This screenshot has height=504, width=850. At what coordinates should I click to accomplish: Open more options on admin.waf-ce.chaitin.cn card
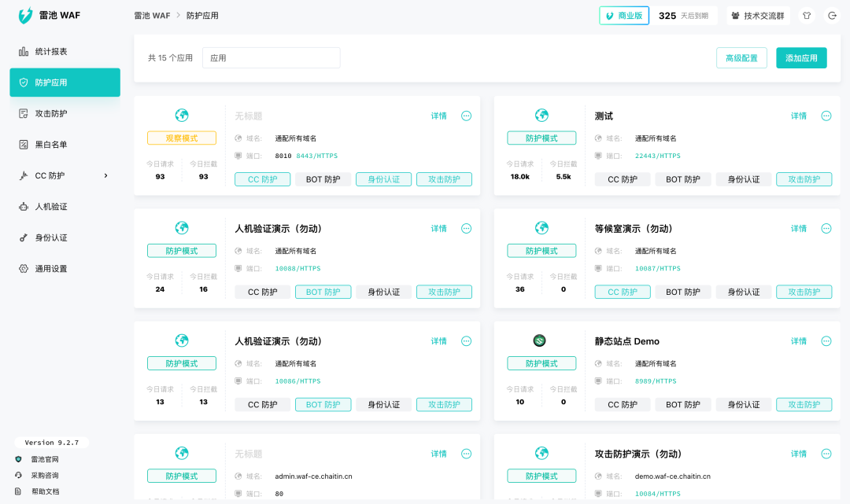click(466, 454)
